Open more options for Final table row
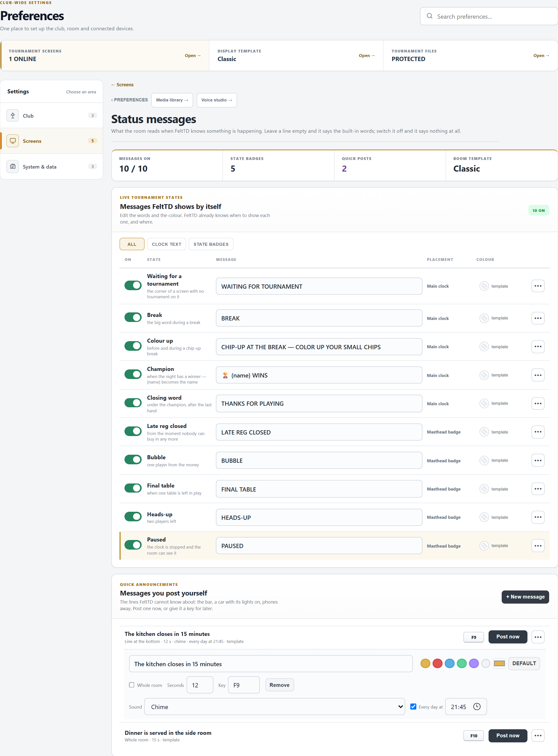 (538, 489)
